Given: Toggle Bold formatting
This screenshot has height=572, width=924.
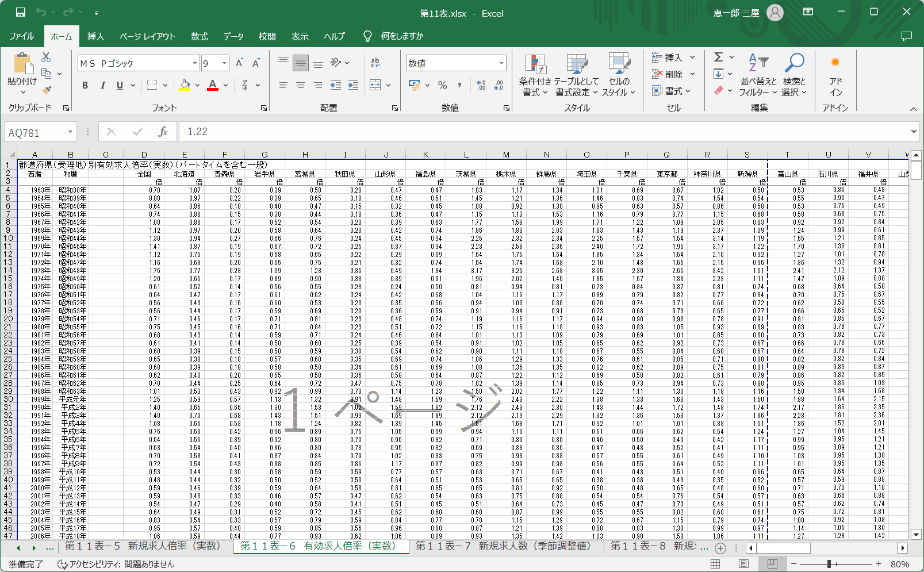Looking at the screenshot, I should coord(85,85).
